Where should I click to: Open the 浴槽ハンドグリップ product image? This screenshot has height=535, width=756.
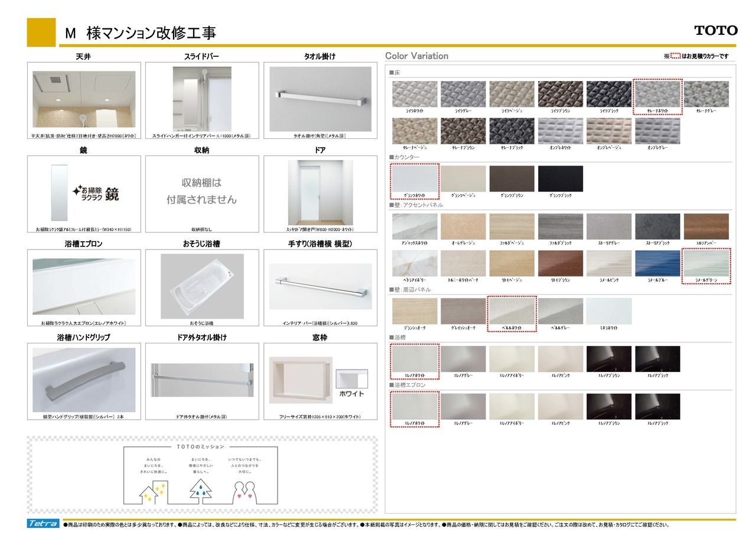click(84, 379)
